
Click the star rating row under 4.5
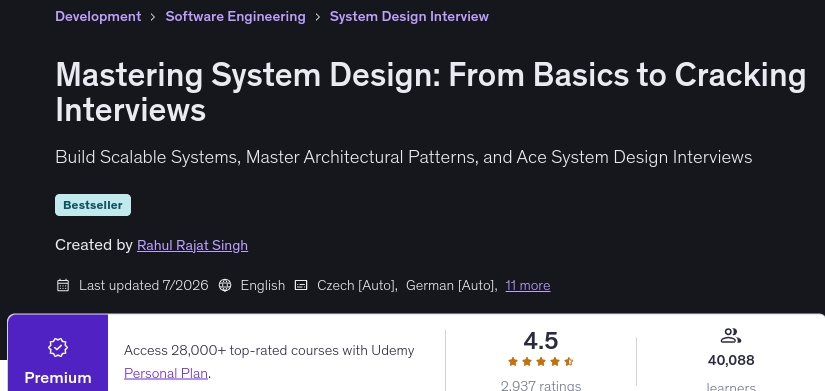click(x=540, y=362)
